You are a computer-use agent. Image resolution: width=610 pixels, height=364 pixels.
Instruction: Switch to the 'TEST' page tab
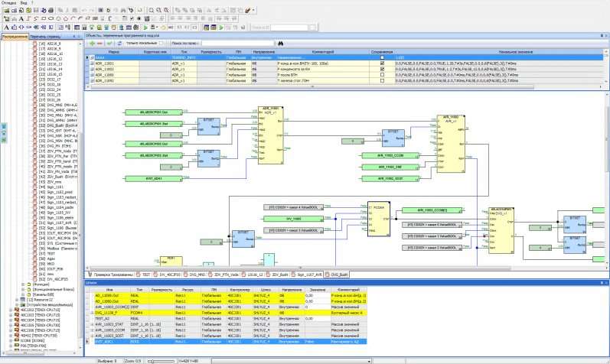(143, 275)
